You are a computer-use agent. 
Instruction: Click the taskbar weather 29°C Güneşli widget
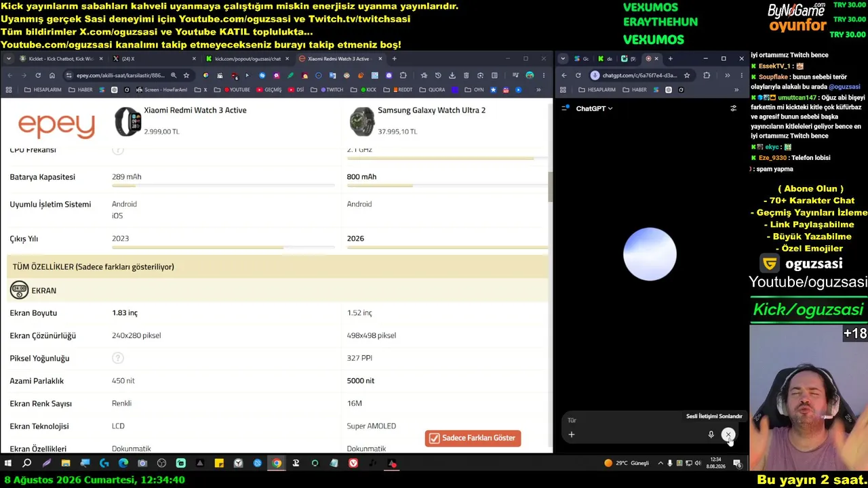(x=626, y=464)
